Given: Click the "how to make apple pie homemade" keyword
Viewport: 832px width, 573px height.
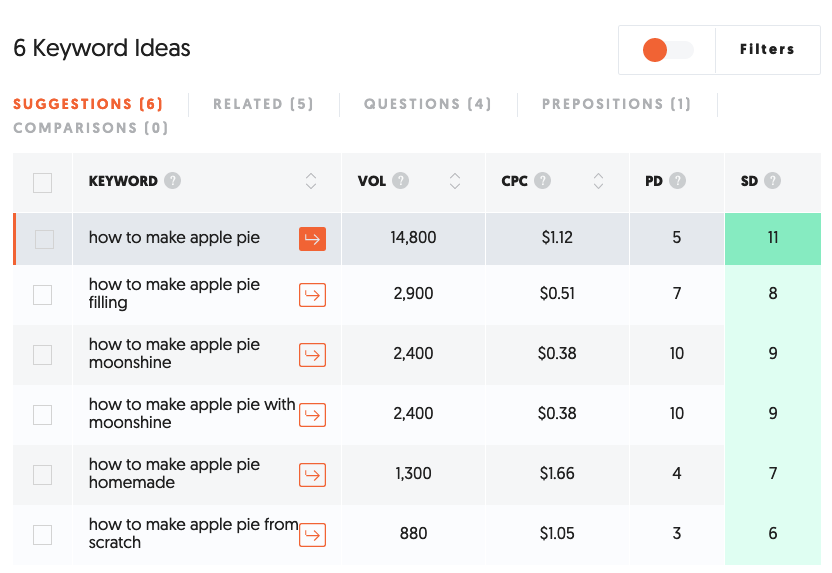Looking at the screenshot, I should point(174,473).
